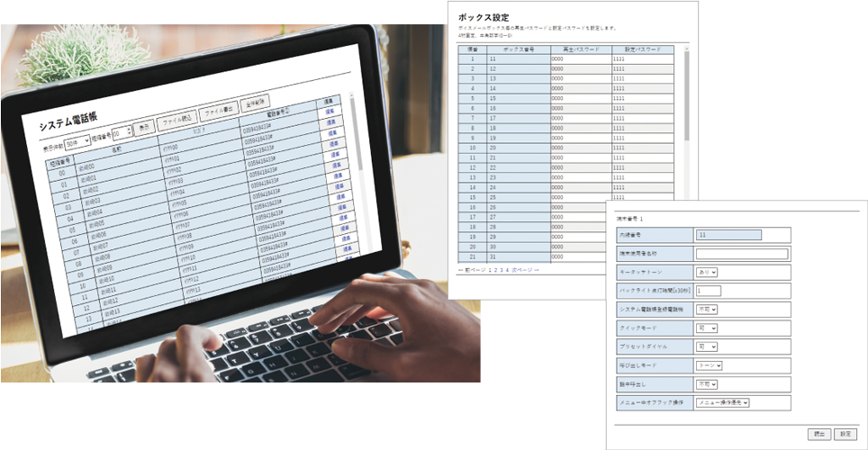
Task: Select the 設定パスワード column header
Action: [643, 49]
